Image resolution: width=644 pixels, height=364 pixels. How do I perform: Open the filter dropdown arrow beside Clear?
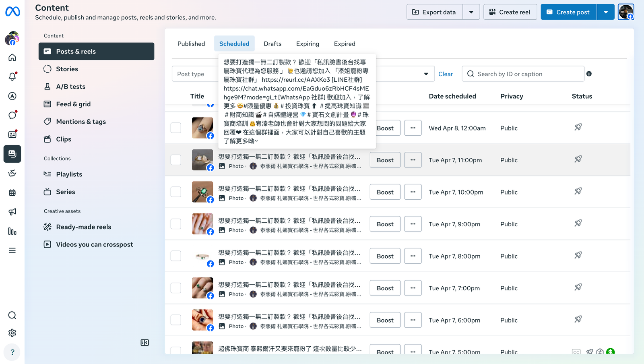pos(426,74)
